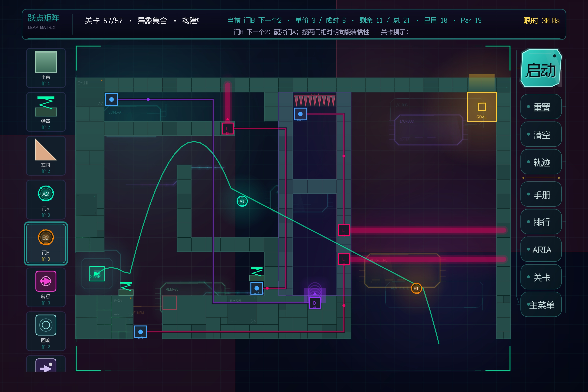Click the yellow GOAL tile
Viewport: 588px width, 392px height.
point(482,107)
